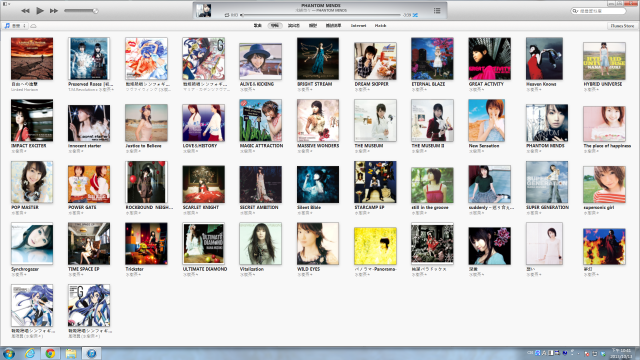Open Windows Explorer folder icon on taskbar
This screenshot has height=360, width=640.
pos(71,353)
